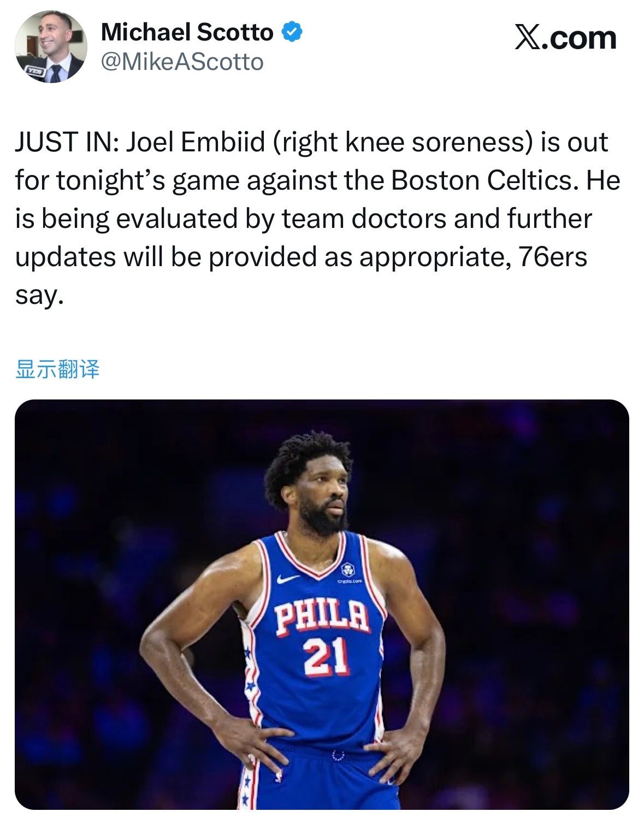Click the Nike swoosh on the jersey
Screen dimensions: 644x835
pyautogui.click(x=287, y=578)
